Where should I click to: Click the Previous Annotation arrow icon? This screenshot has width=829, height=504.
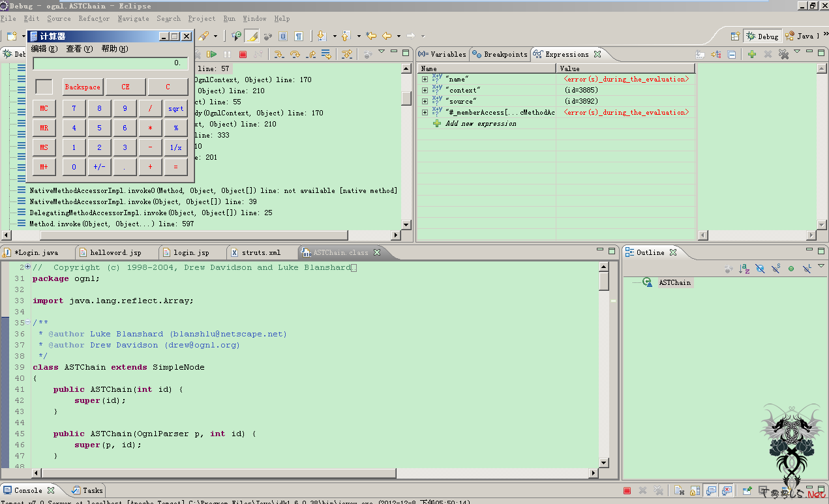click(x=346, y=36)
